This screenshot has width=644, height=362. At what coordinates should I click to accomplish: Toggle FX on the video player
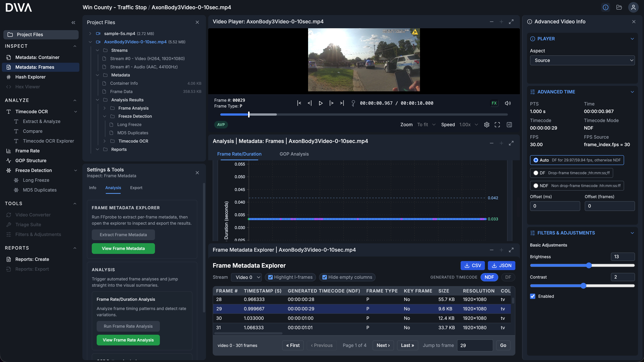[494, 103]
